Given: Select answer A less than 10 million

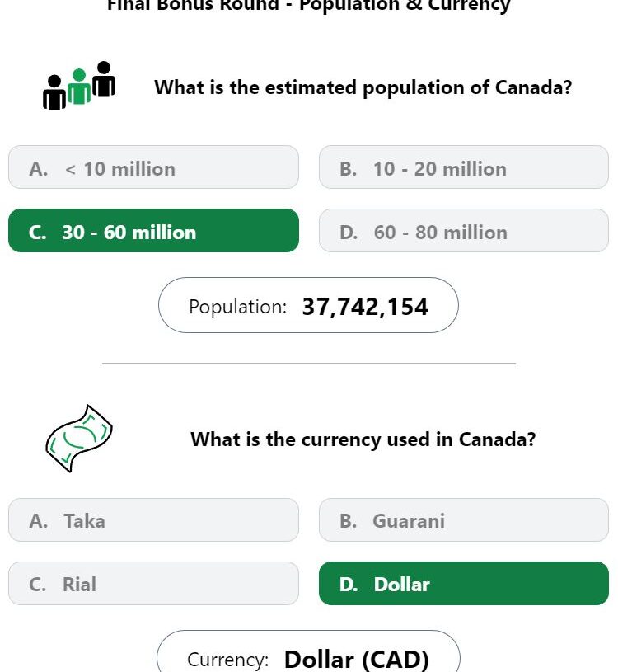Looking at the screenshot, I should point(153,167).
